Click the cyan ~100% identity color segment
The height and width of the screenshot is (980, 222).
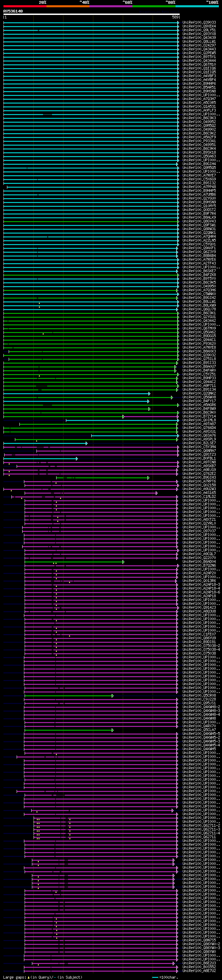click(x=197, y=6)
